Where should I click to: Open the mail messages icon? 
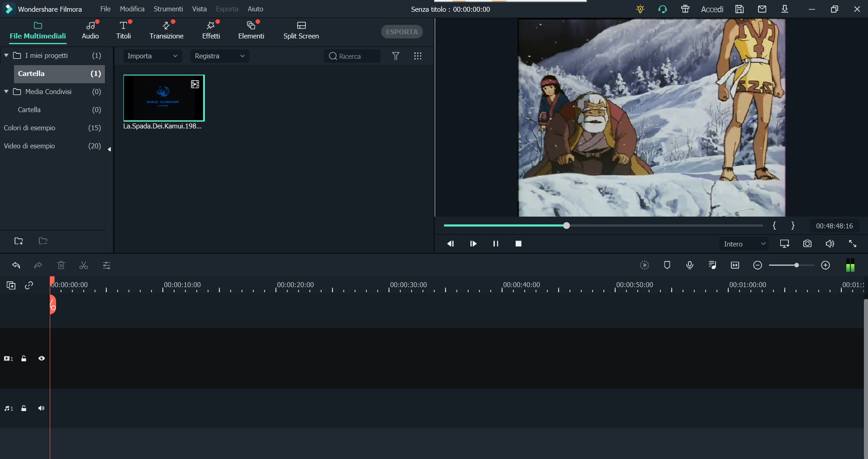762,9
